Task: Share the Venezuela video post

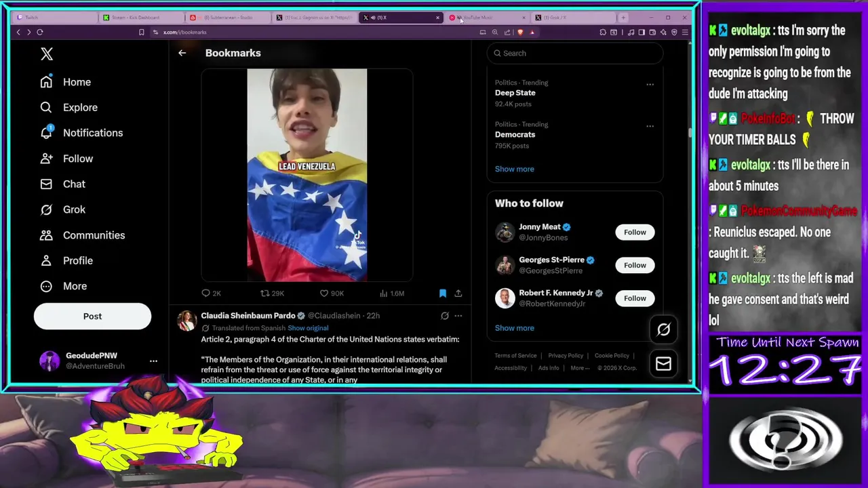Action: point(458,293)
